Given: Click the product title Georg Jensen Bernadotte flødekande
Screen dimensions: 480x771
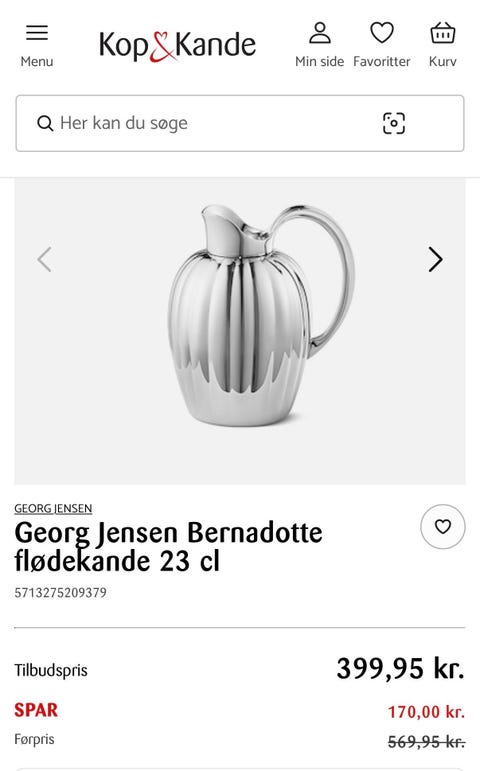Looking at the screenshot, I should tap(168, 547).
